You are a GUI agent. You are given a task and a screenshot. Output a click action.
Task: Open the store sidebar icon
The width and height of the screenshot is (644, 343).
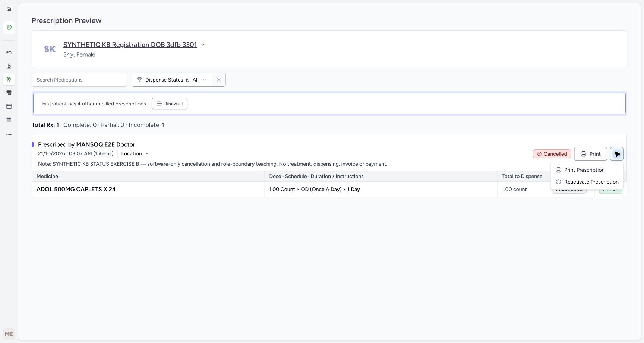(x=9, y=93)
